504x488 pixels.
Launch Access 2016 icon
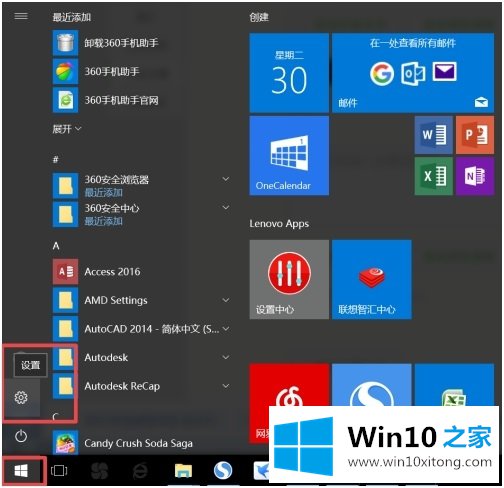pos(65,272)
